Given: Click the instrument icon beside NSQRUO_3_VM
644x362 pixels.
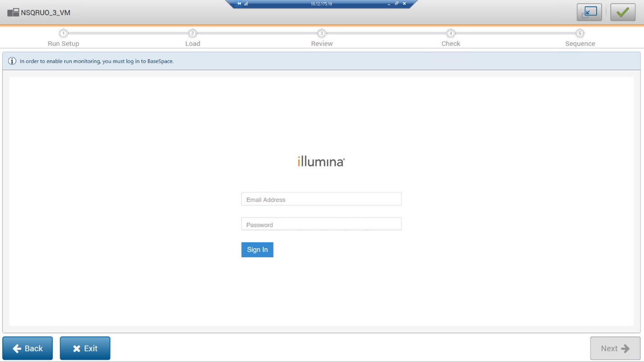Looking at the screenshot, I should (x=13, y=13).
